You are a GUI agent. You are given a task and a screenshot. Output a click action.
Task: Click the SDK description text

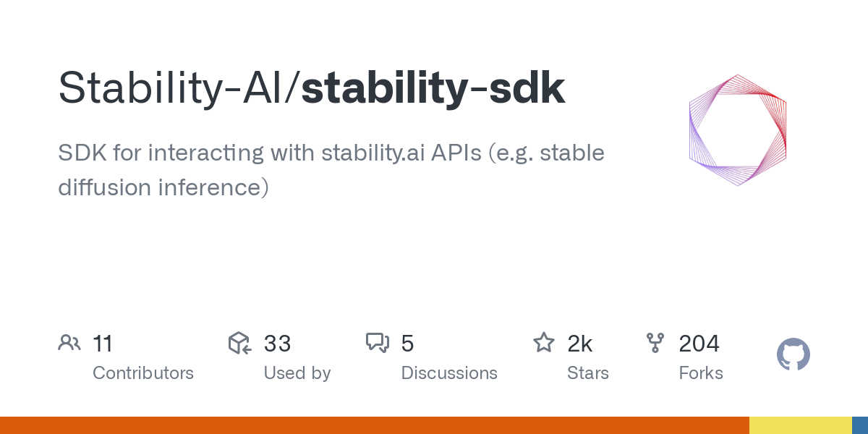331,170
